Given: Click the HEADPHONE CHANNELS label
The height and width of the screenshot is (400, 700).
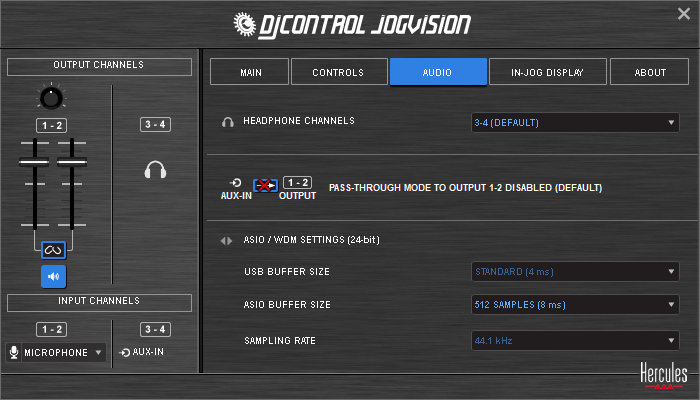Looking at the screenshot, I should click(x=299, y=121).
